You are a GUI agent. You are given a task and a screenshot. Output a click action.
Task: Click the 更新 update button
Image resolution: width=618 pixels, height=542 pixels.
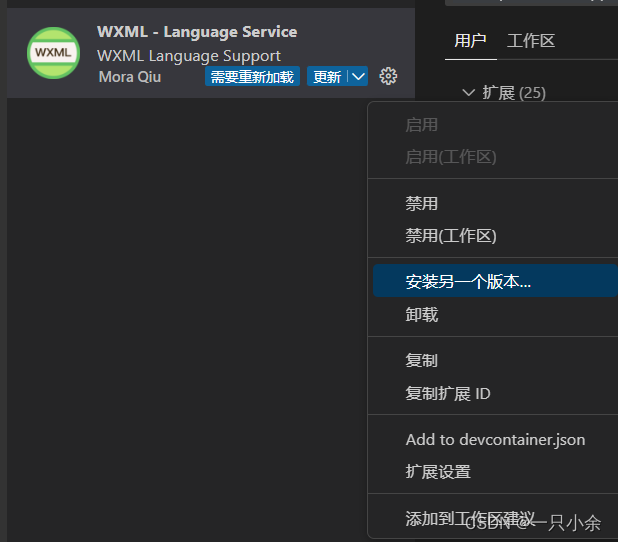click(x=327, y=76)
